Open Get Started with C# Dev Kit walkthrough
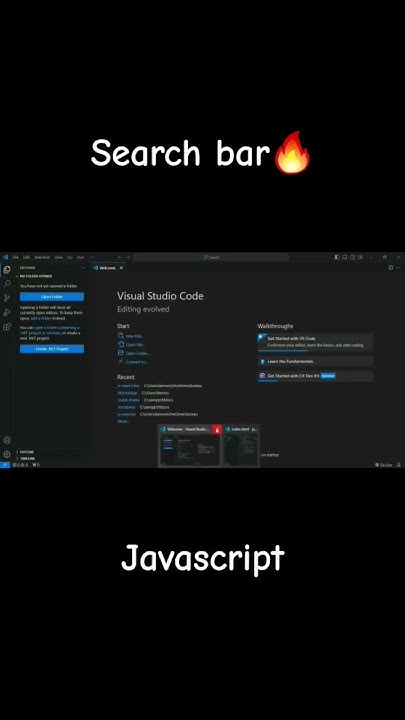 click(x=315, y=376)
